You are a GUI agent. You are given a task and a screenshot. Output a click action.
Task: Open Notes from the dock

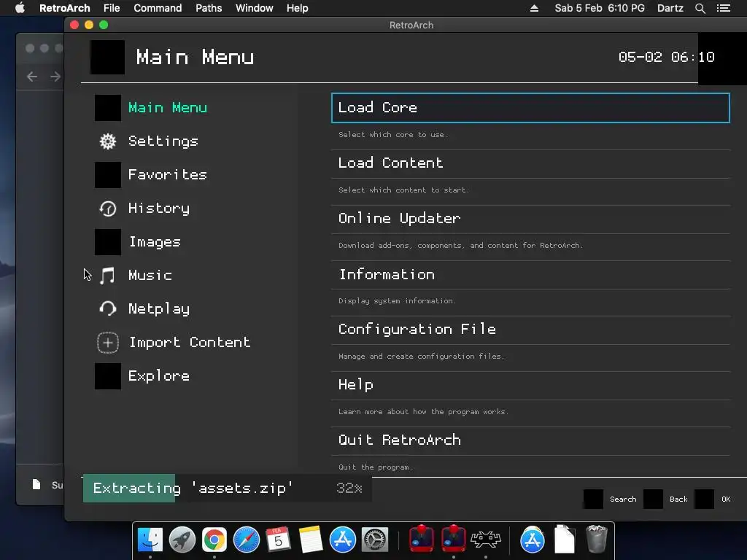click(311, 540)
